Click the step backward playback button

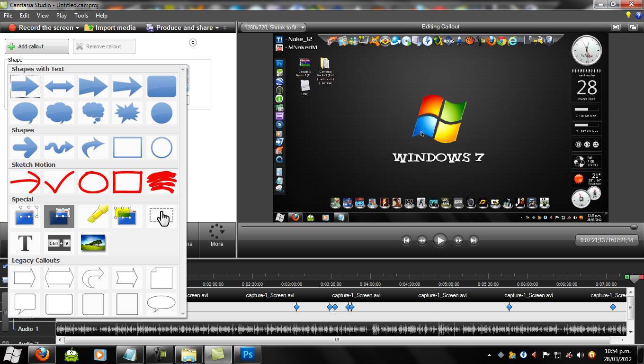click(422, 240)
